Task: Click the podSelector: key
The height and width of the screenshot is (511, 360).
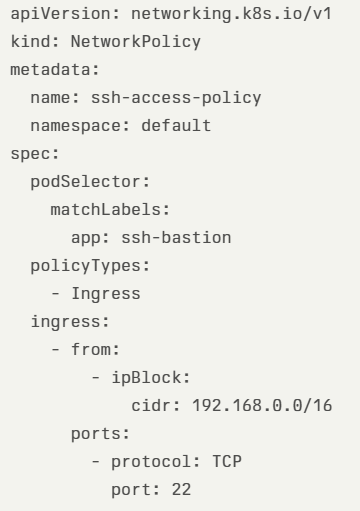Action: pyautogui.click(x=90, y=182)
